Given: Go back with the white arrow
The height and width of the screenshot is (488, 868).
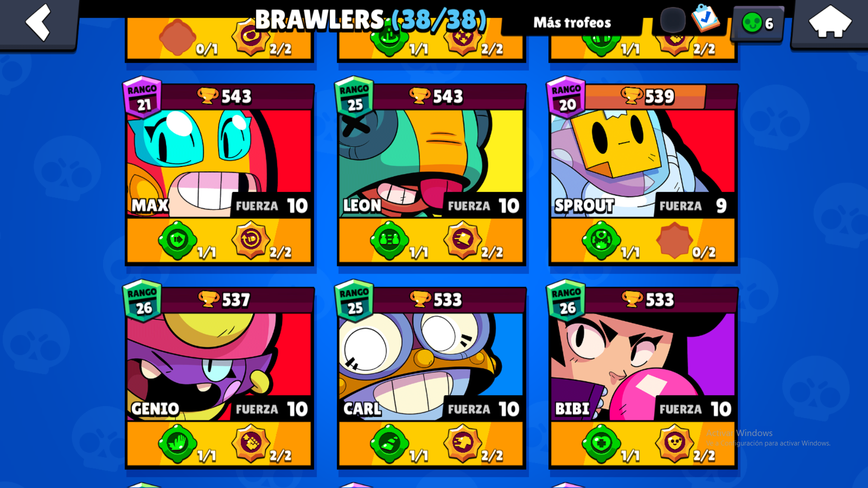Looking at the screenshot, I should tap(38, 23).
